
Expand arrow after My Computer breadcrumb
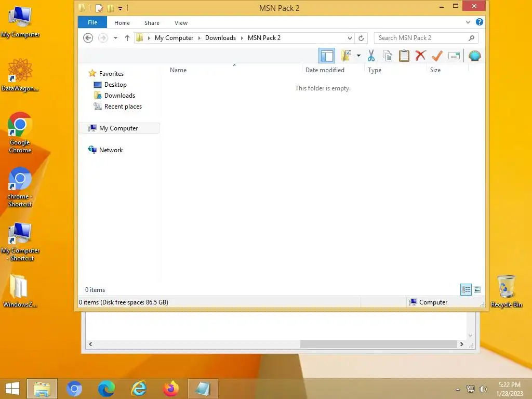[199, 37]
